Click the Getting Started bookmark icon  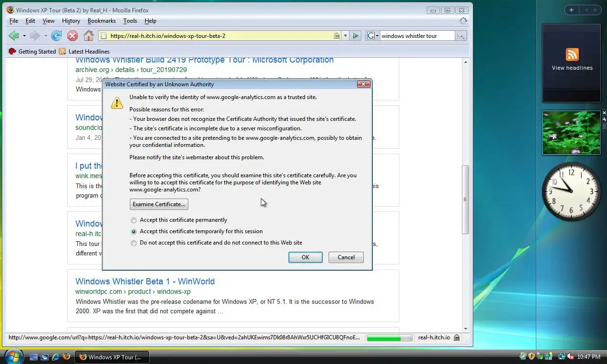pyautogui.click(x=12, y=51)
